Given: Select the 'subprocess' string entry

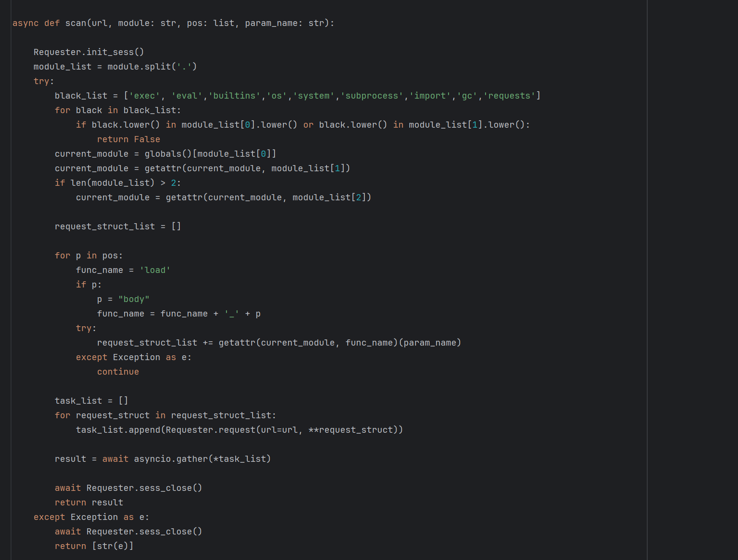Looking at the screenshot, I should [372, 96].
